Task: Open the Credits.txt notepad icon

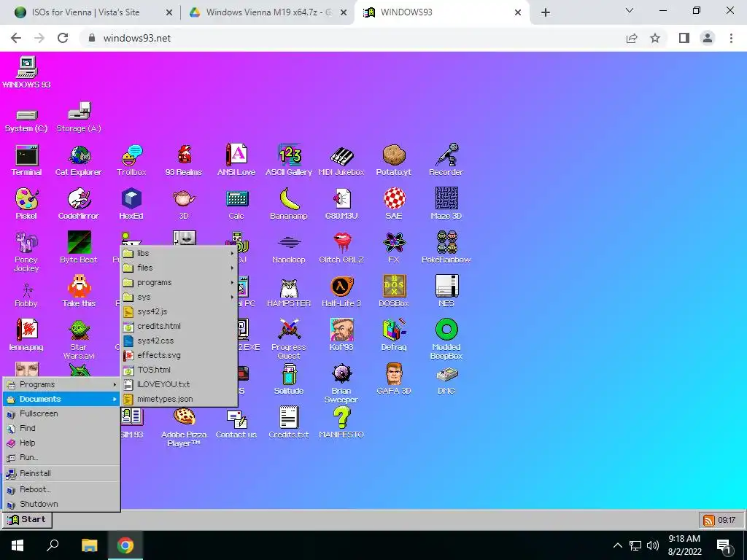Action: click(289, 423)
